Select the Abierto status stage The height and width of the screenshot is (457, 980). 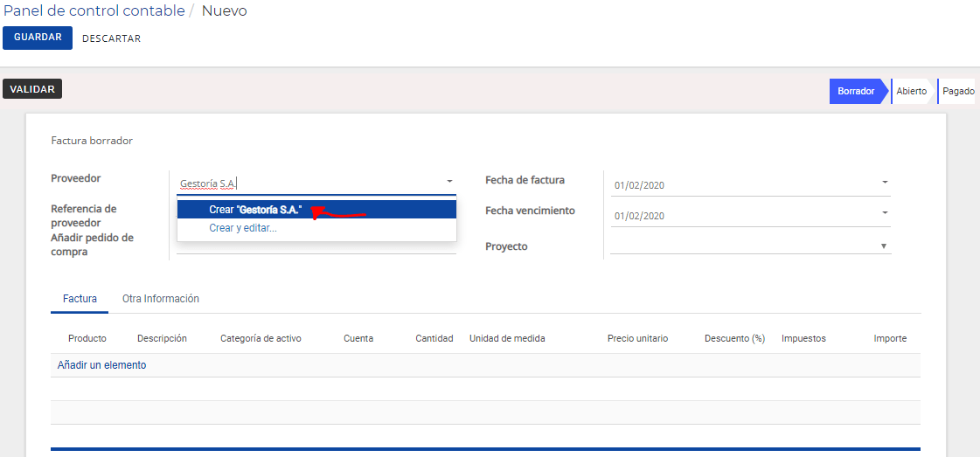click(x=911, y=91)
